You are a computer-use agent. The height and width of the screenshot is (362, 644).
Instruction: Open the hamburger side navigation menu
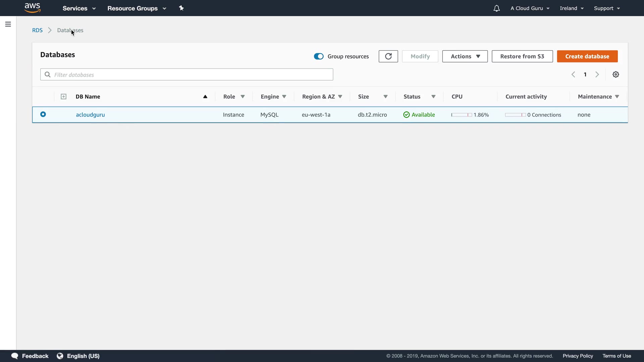coord(8,24)
